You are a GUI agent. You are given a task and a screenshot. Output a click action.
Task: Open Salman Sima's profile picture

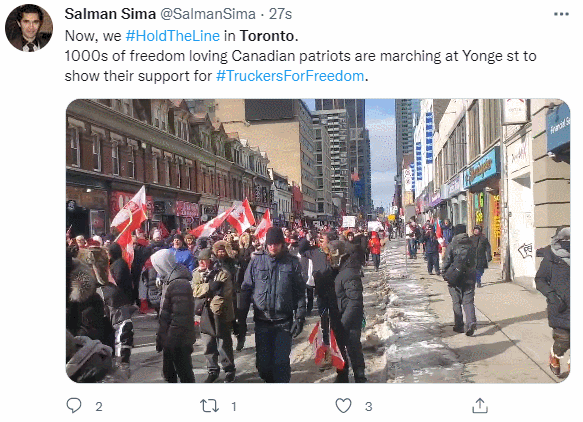pos(29,28)
